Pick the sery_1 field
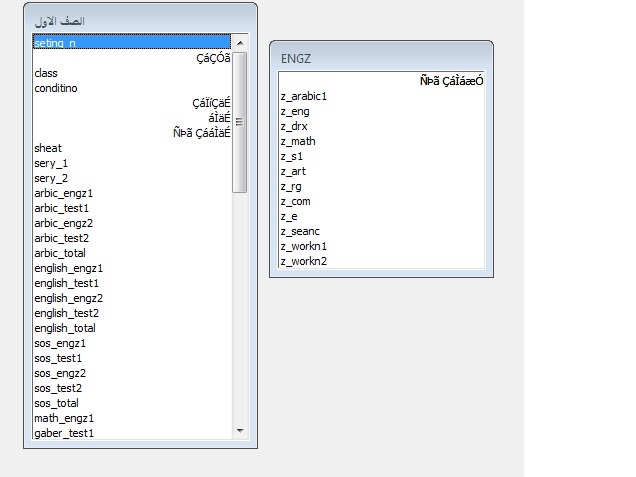The height and width of the screenshot is (477, 636). click(x=51, y=163)
